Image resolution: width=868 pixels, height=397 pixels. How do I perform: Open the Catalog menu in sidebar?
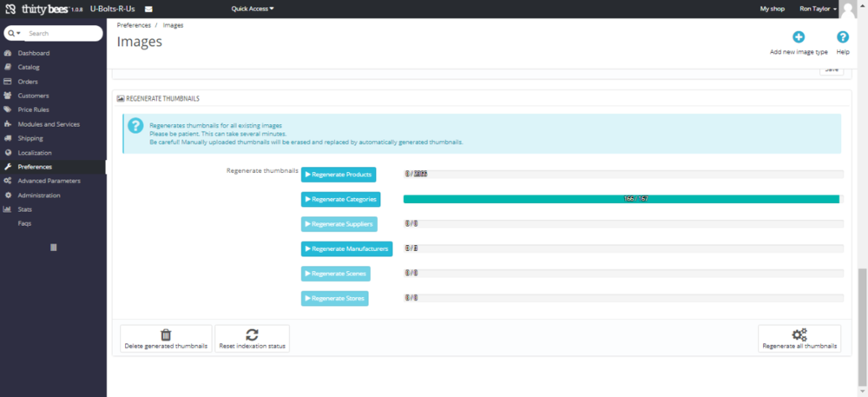[x=29, y=67]
